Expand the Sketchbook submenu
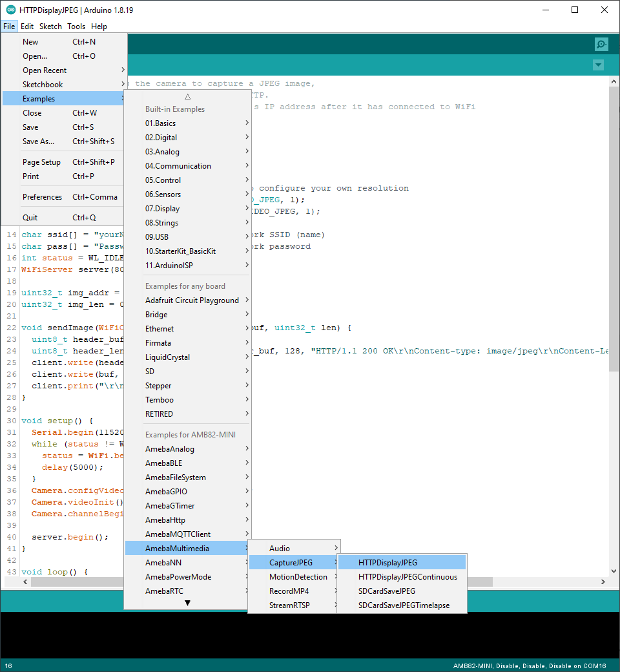Image resolution: width=620 pixels, height=672 pixels. coord(65,85)
